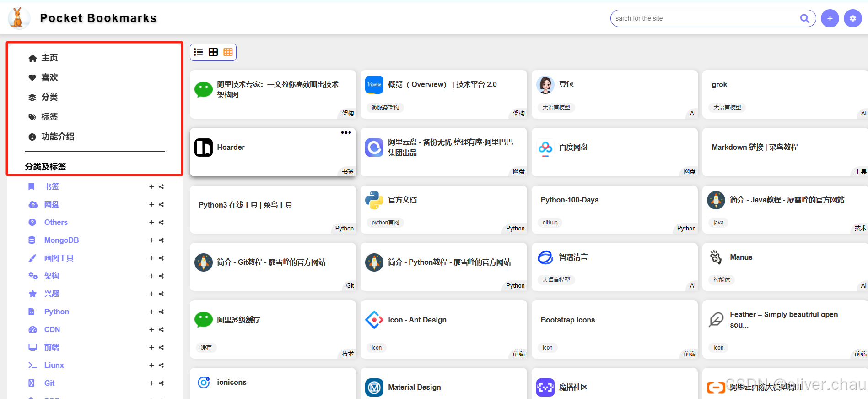Open the Hoarder card more-options menu

click(x=346, y=133)
